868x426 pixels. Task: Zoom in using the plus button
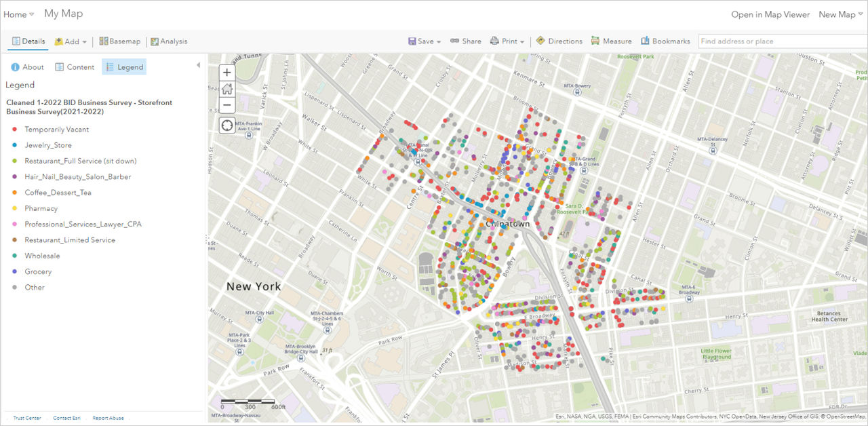click(227, 72)
